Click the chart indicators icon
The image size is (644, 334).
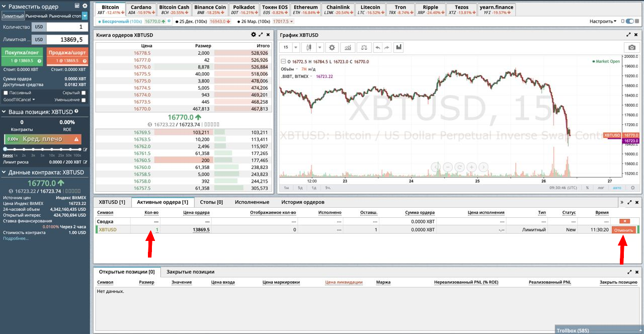pos(347,47)
